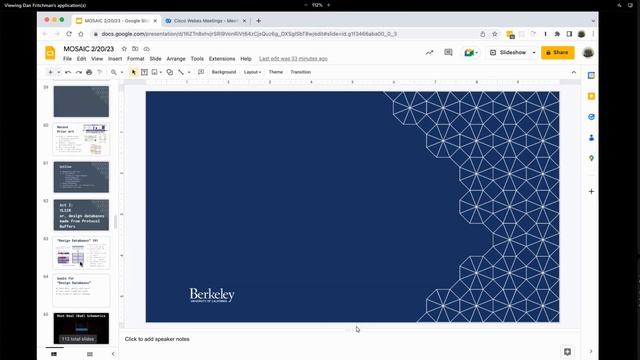Collapse the filmstrip panel with its arrow
Screen dimensions: 640x360
click(113, 354)
